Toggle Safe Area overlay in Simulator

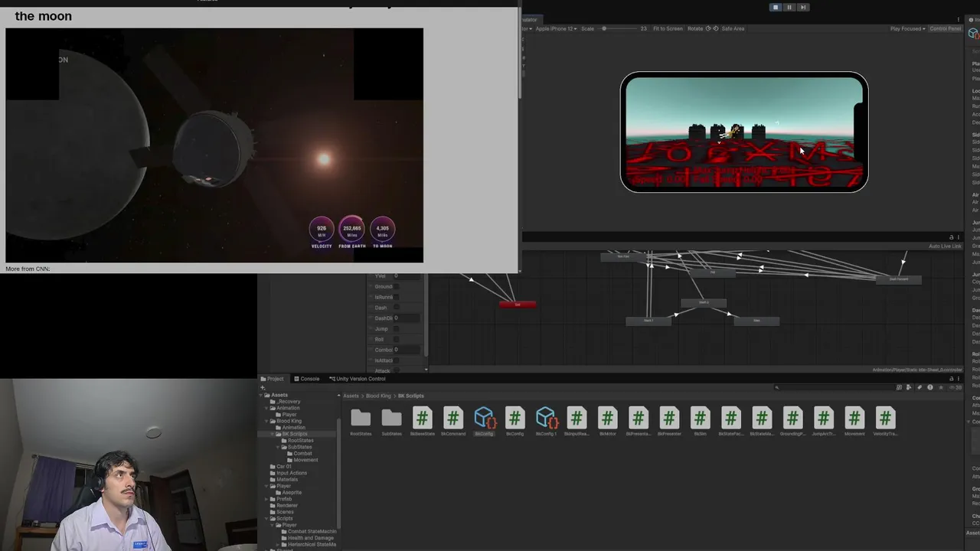[733, 28]
